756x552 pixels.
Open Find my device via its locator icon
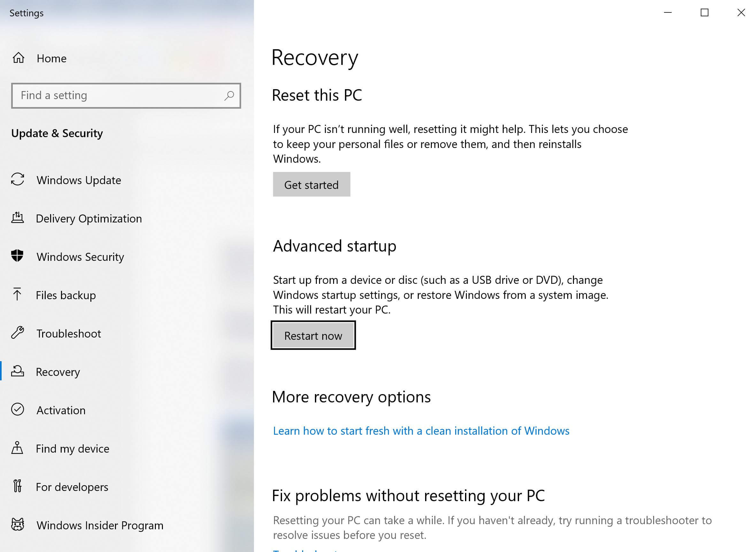point(17,448)
